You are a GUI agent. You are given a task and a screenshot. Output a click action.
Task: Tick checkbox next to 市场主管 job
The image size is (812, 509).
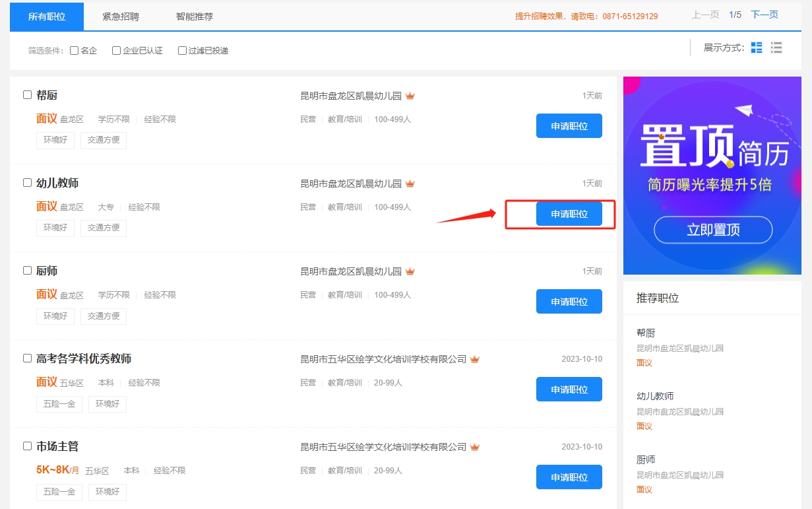coord(28,446)
